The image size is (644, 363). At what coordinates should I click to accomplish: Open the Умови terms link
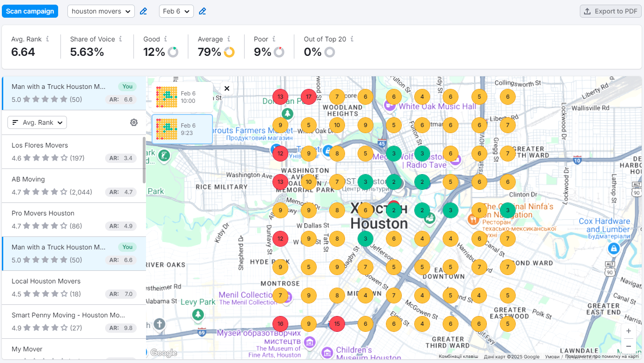(x=552, y=357)
